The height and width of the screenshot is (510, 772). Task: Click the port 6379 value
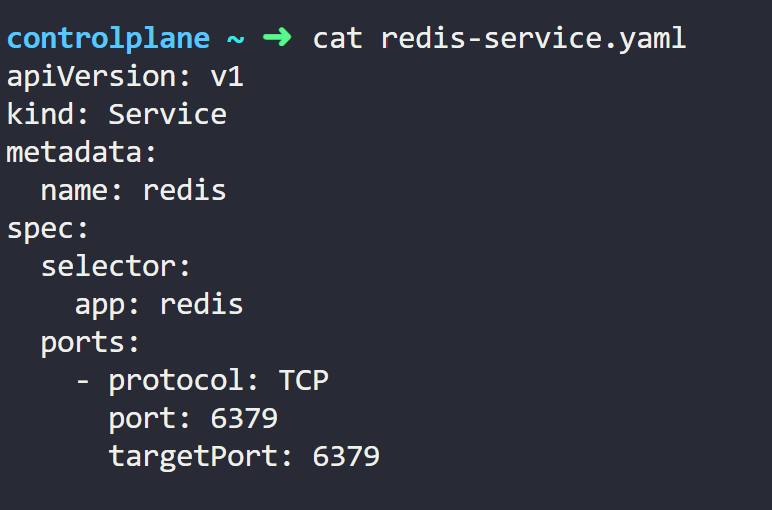click(x=244, y=418)
